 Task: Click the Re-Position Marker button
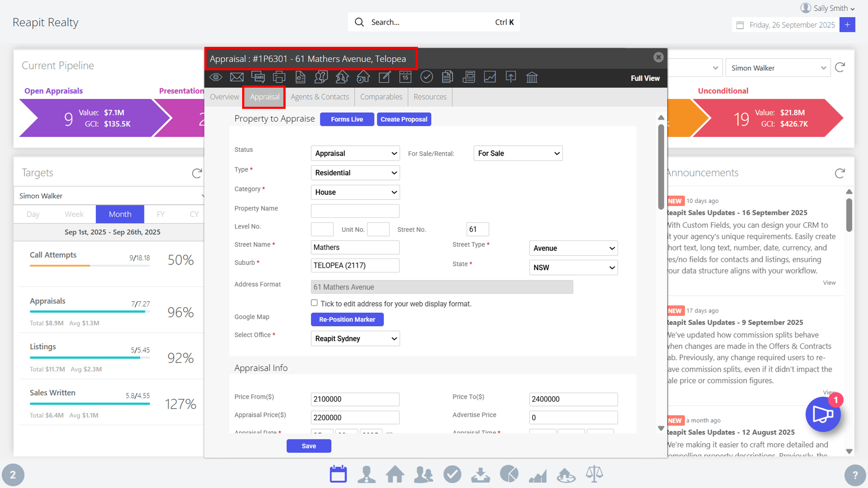[x=347, y=320]
